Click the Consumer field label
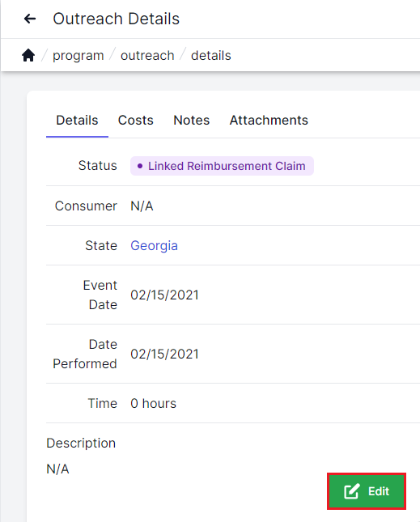Viewport: 420px width, 522px height. [86, 206]
